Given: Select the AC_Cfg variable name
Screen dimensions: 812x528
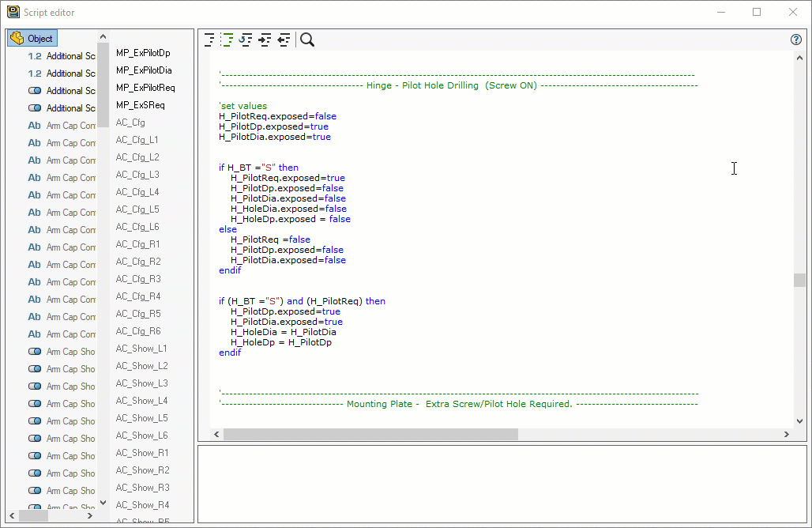Looking at the screenshot, I should pos(130,123).
